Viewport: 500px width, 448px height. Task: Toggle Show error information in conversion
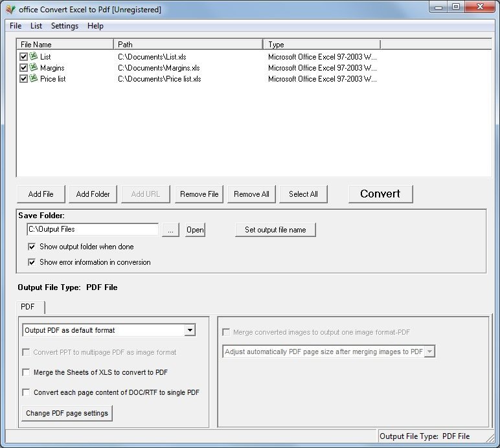coord(32,262)
